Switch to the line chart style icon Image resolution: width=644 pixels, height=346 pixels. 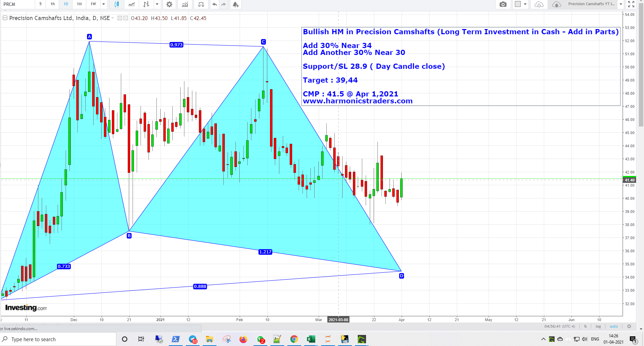click(x=132, y=4)
